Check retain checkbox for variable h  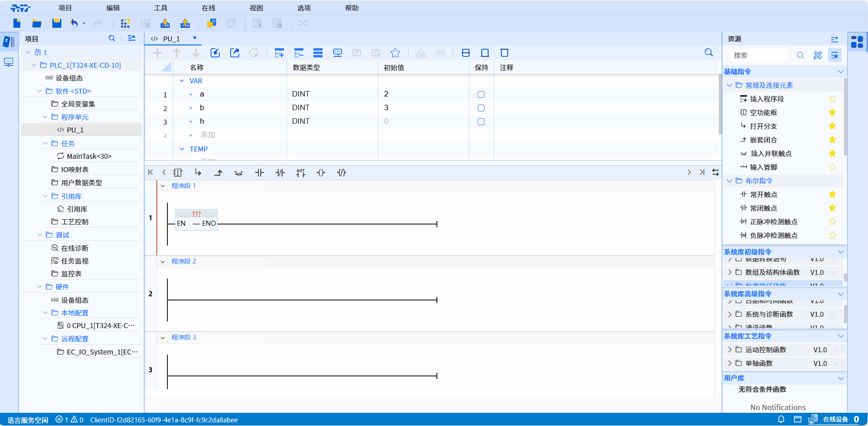point(481,122)
